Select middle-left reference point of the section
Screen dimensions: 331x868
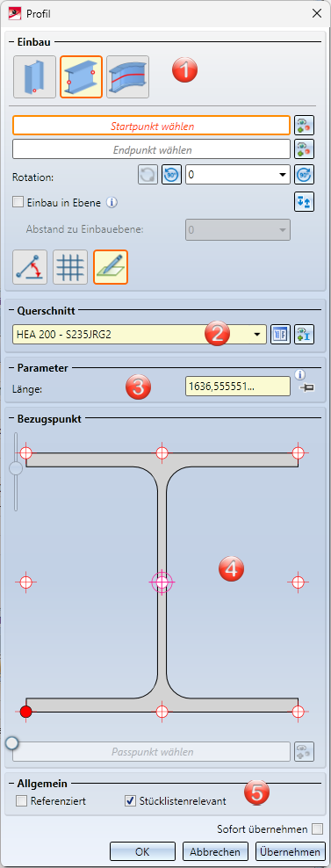point(26,582)
